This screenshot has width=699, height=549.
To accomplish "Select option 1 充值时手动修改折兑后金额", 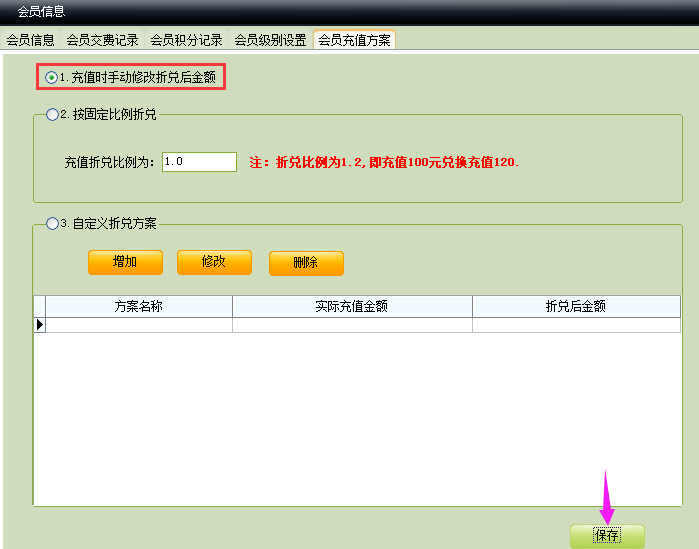I will 52,77.
